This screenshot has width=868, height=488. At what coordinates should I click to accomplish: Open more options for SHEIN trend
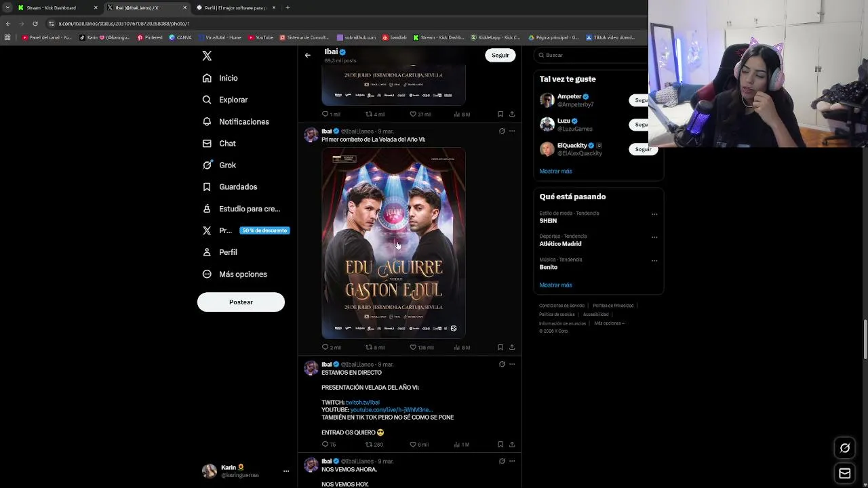[x=654, y=214]
